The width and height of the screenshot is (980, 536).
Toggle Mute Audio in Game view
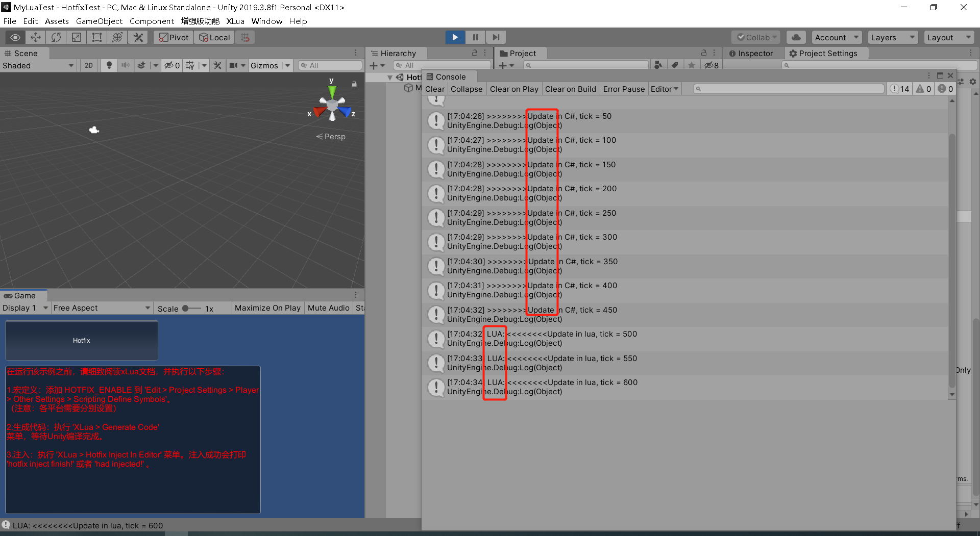(x=328, y=308)
